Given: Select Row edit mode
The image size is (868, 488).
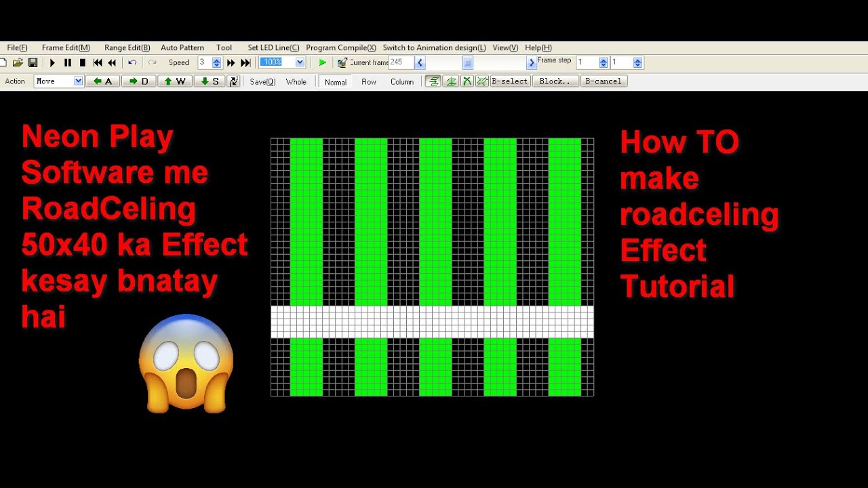Looking at the screenshot, I should 369,81.
